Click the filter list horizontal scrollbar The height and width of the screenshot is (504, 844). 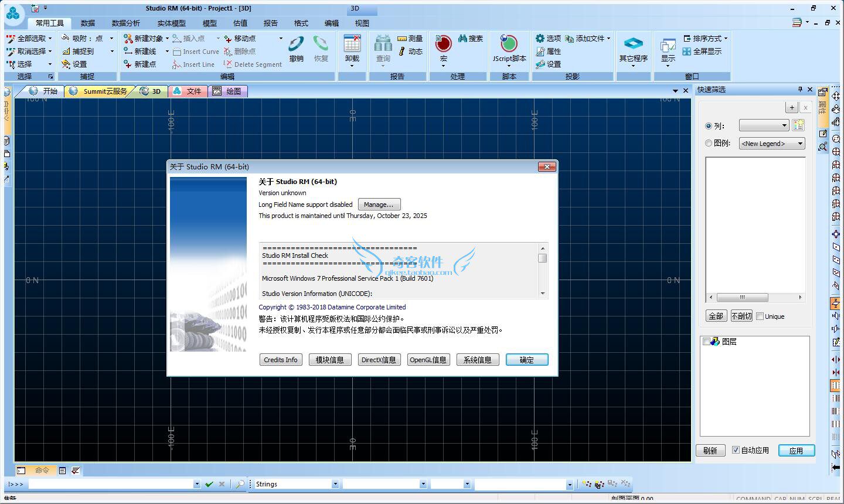point(755,297)
